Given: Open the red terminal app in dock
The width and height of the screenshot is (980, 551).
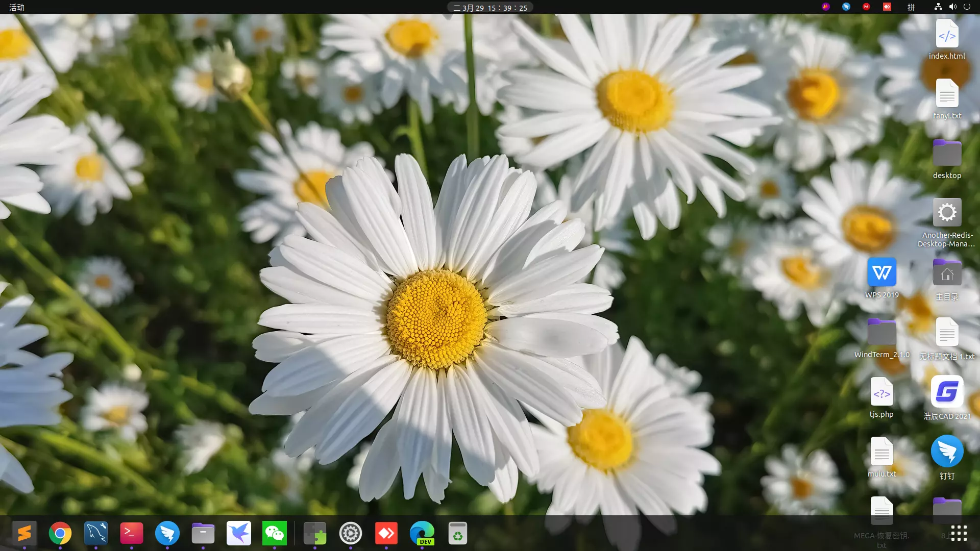Looking at the screenshot, I should (x=132, y=534).
